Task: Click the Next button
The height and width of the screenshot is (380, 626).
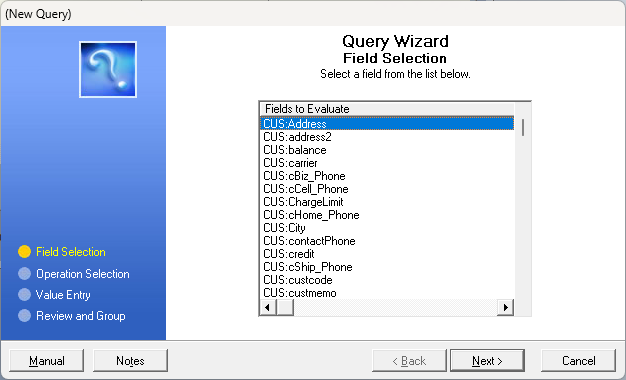Action: [x=487, y=360]
